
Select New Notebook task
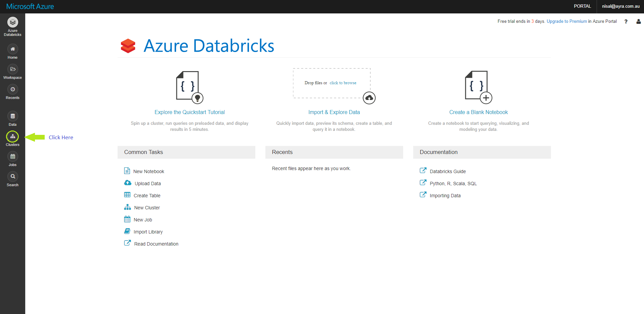148,171
